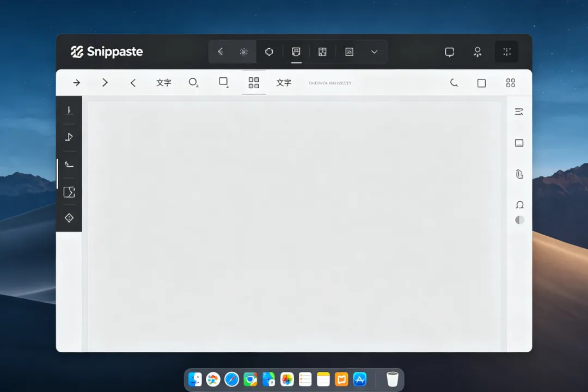Select the hexagon shape icon in title bar
The image size is (588, 392).
click(x=269, y=52)
